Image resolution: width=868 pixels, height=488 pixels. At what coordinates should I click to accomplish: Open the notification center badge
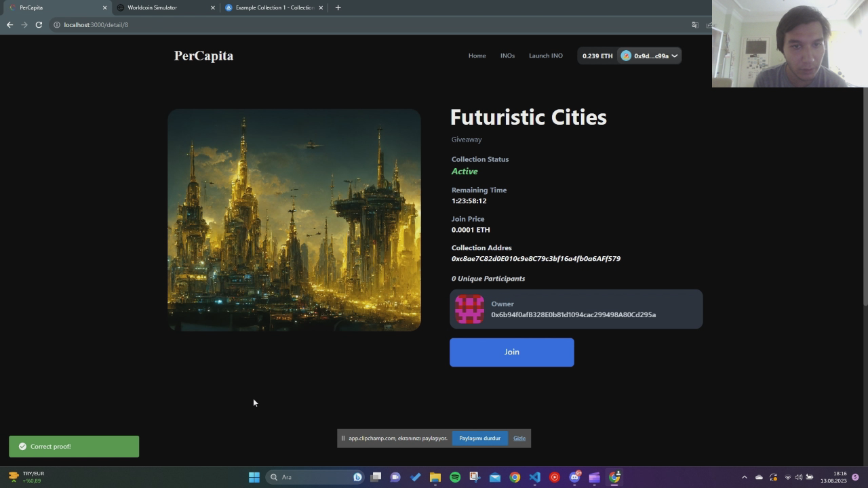click(x=855, y=477)
